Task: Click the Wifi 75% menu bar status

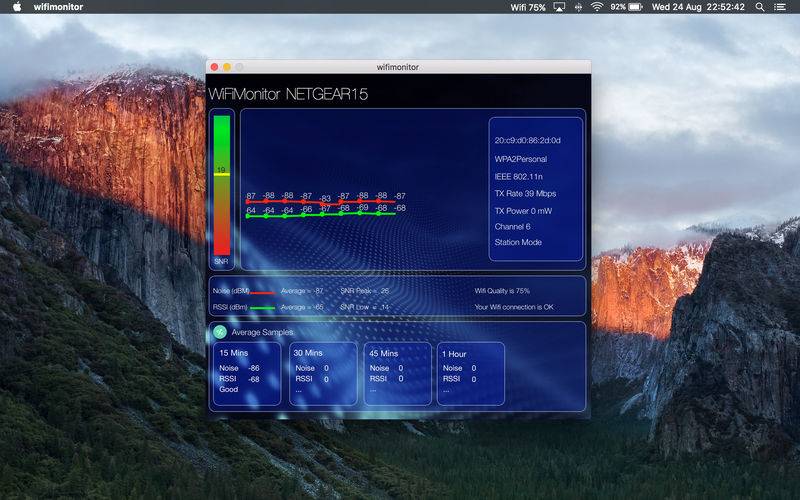Action: [x=528, y=7]
